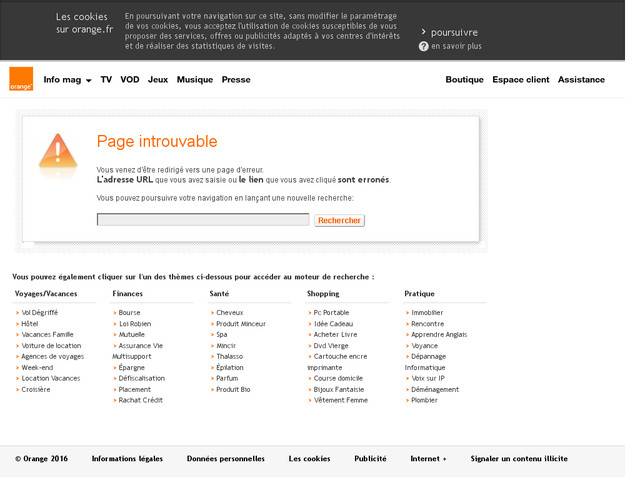The image size is (640, 480).
Task: Click the Rechercher button
Action: click(339, 220)
